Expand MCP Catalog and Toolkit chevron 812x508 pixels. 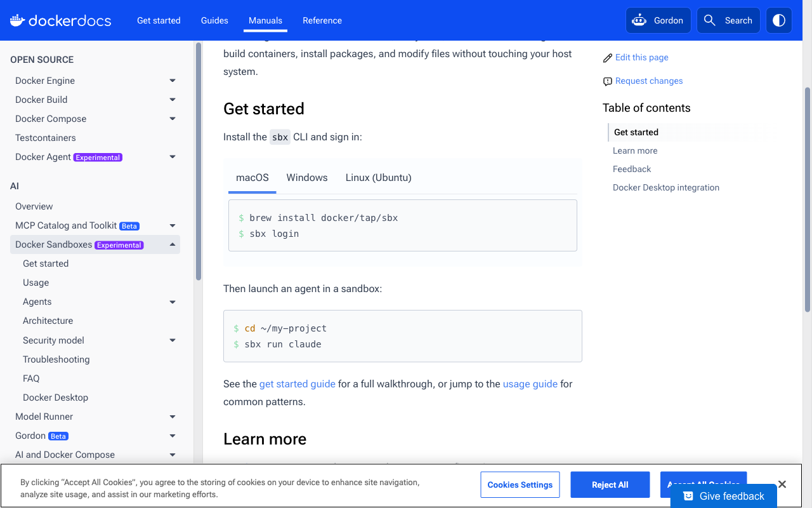pyautogui.click(x=173, y=225)
